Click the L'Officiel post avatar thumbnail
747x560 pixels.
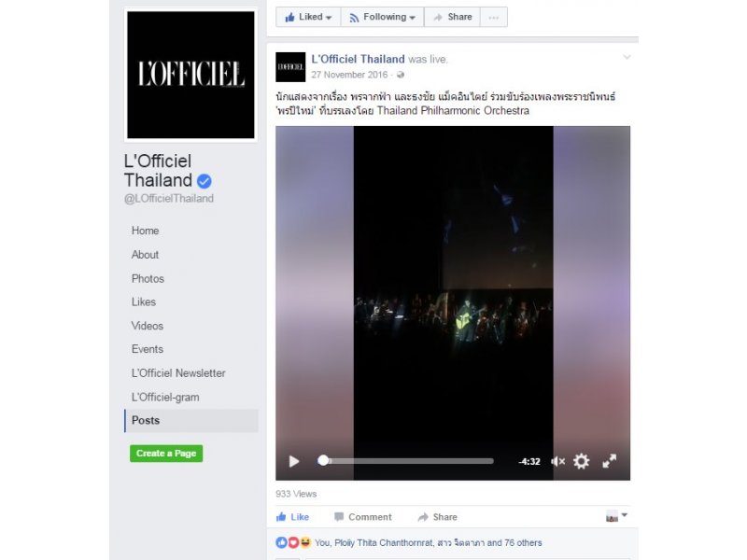click(x=290, y=67)
